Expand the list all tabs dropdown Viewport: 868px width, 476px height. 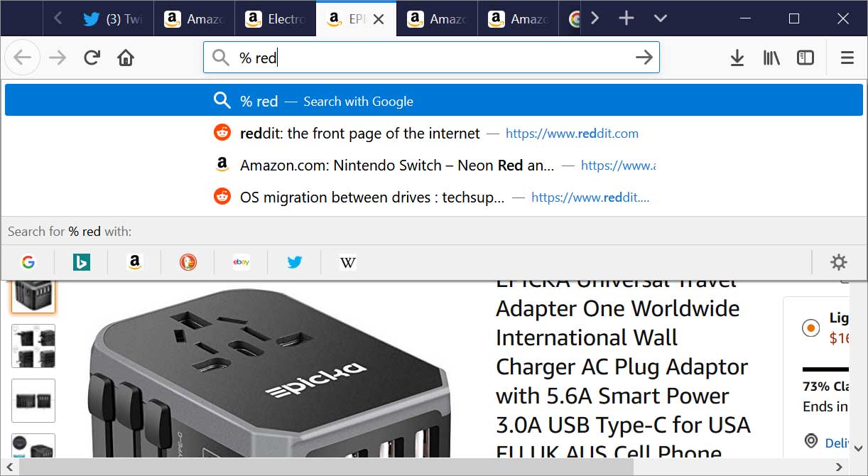tap(660, 18)
